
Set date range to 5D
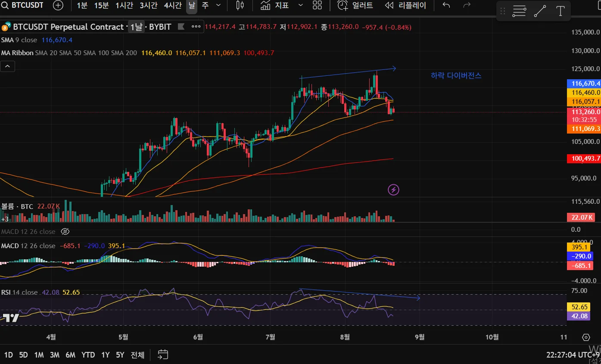pyautogui.click(x=23, y=355)
